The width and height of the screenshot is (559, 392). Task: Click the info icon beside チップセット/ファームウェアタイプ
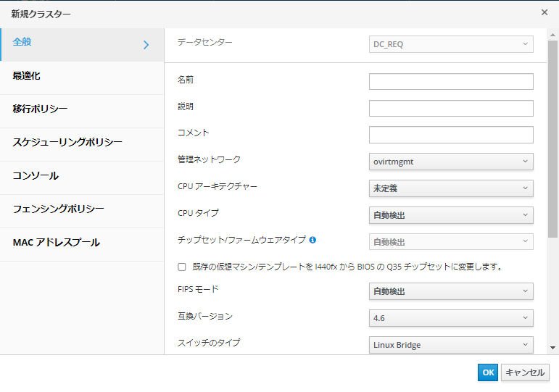point(312,240)
